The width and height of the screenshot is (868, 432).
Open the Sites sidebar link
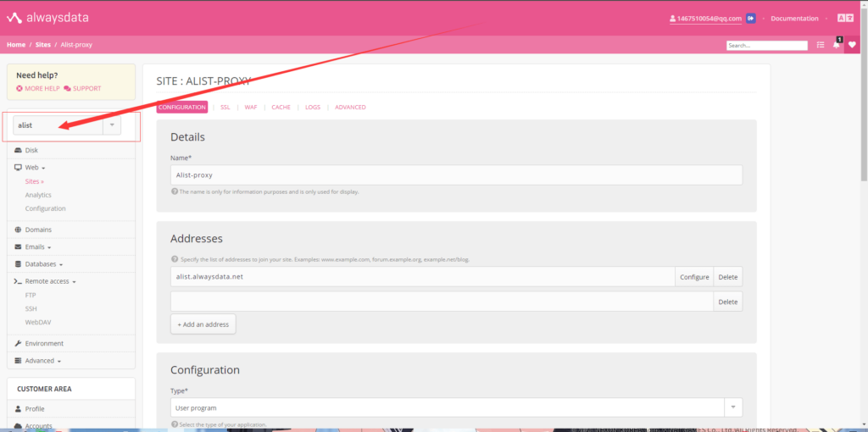coord(34,181)
